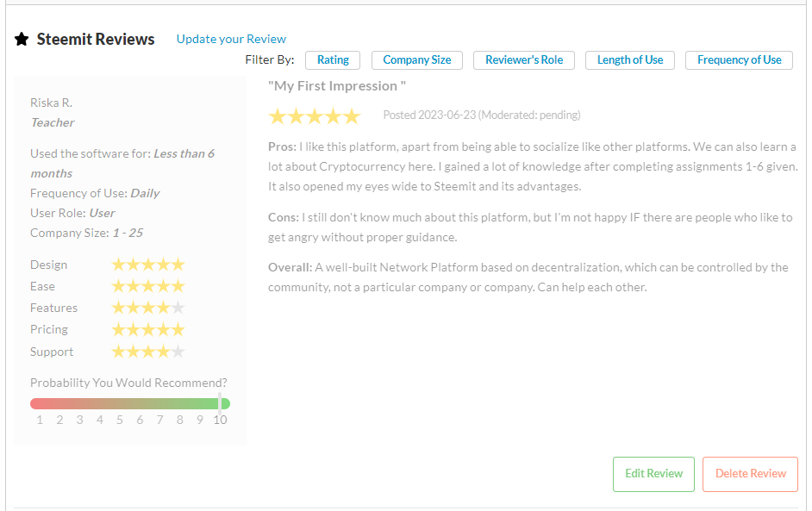Click the recommendation probability slider bar
The width and height of the screenshot is (812, 511).
click(x=129, y=403)
